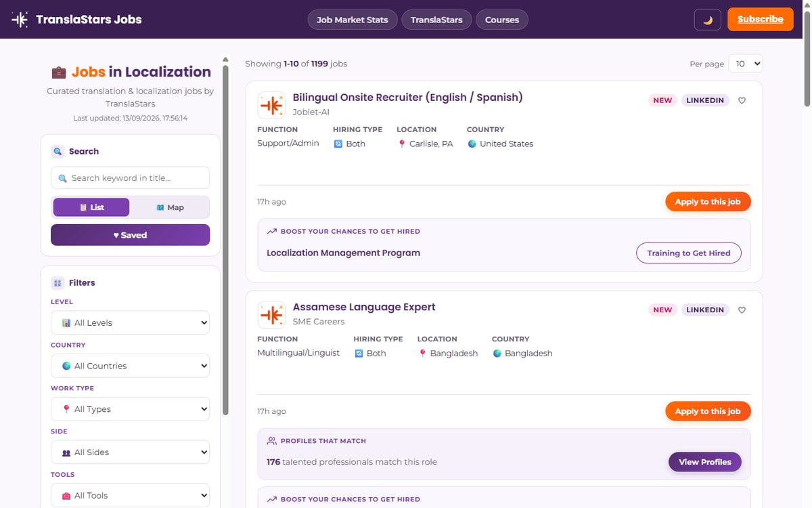The width and height of the screenshot is (812, 508).
Task: Open the All Tools dropdown
Action: [x=130, y=496]
